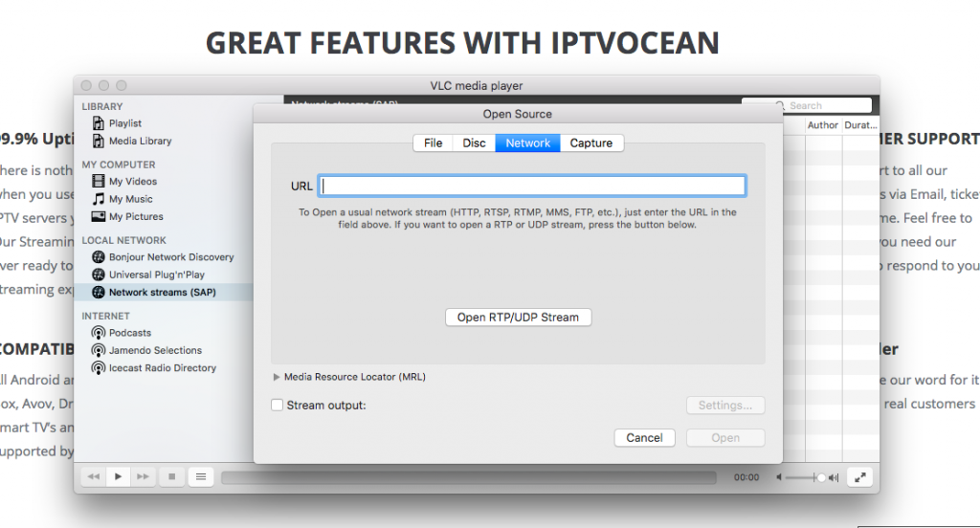Click the MY COMPUTER section heading

click(118, 165)
